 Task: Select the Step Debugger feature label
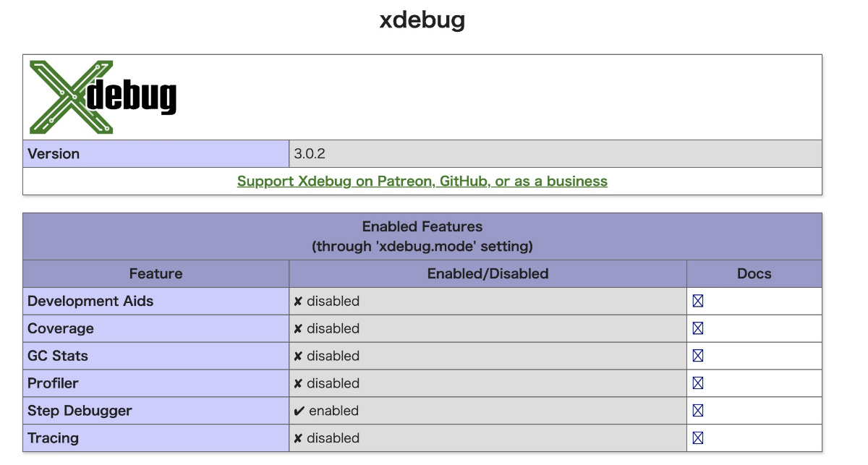(x=80, y=411)
